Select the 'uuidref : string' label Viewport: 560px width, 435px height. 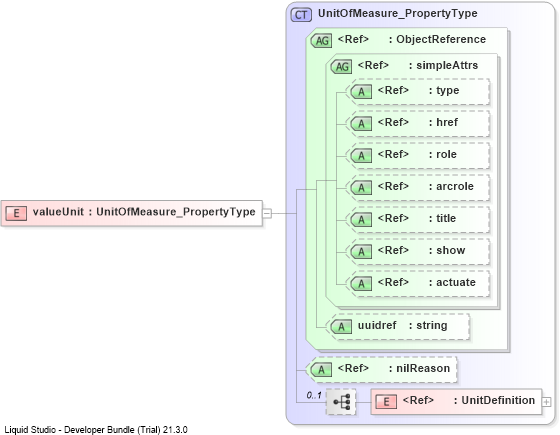tap(402, 325)
